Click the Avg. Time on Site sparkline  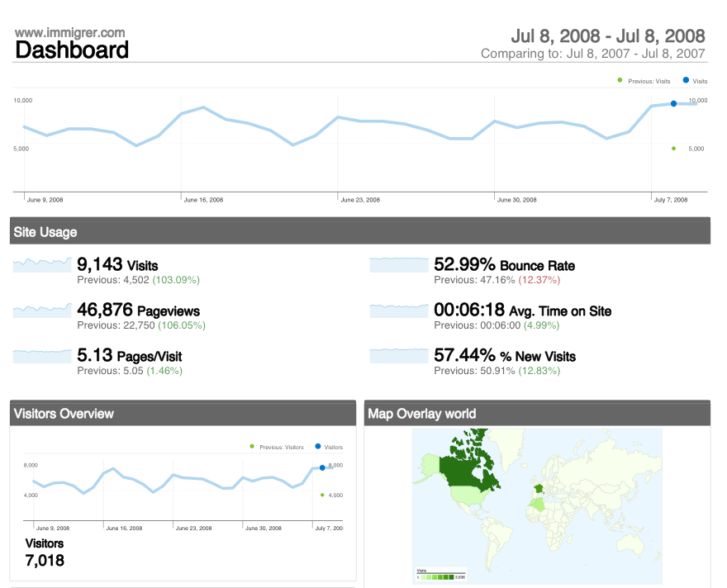coord(398,311)
